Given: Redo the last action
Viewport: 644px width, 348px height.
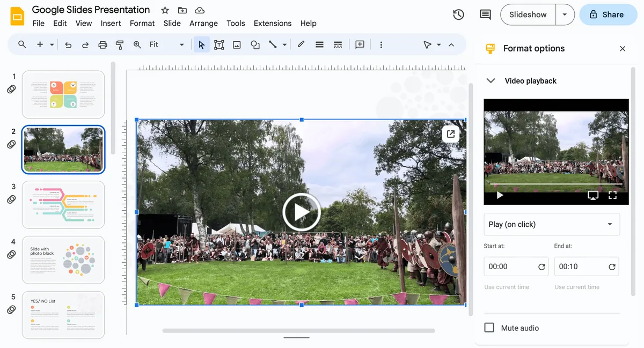Looking at the screenshot, I should (x=85, y=45).
